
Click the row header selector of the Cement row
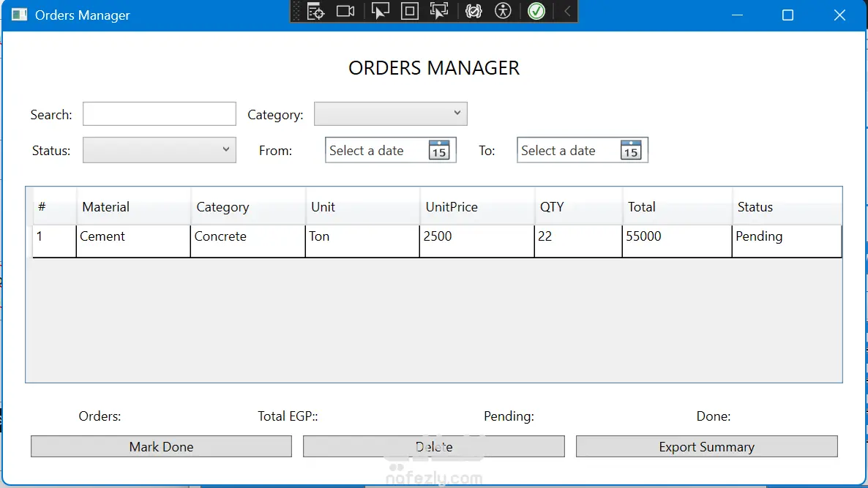[x=29, y=241]
